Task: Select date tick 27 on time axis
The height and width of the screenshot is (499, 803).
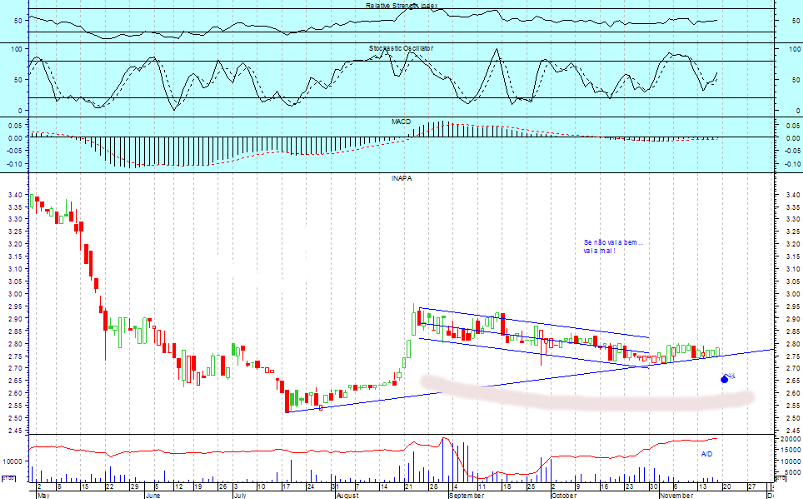Action: pos(751,487)
